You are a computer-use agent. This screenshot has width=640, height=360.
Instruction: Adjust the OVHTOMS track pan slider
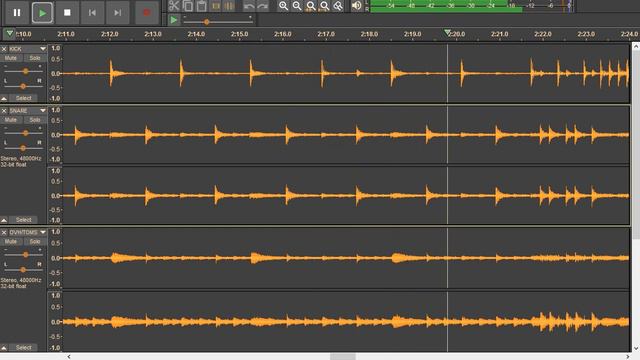tap(23, 270)
